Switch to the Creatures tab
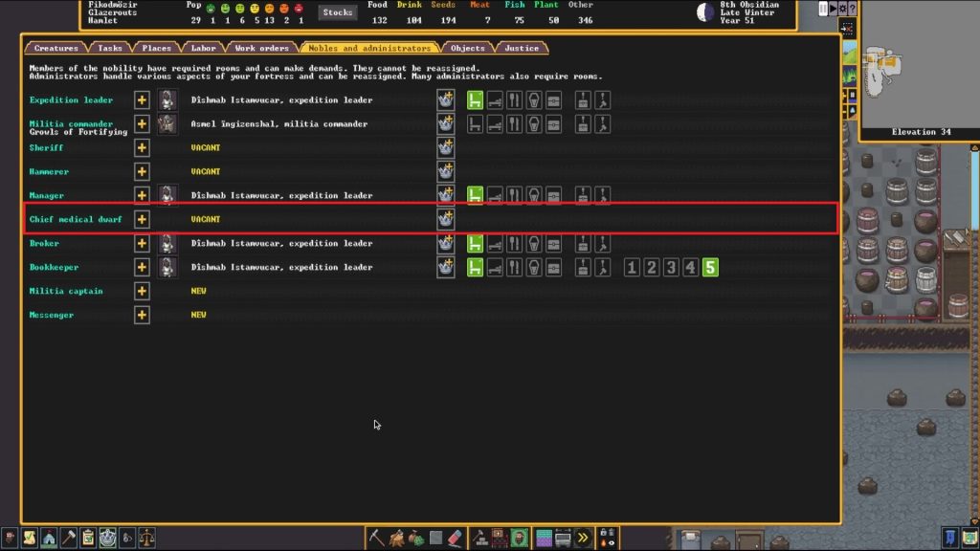980x551 pixels. pos(56,48)
